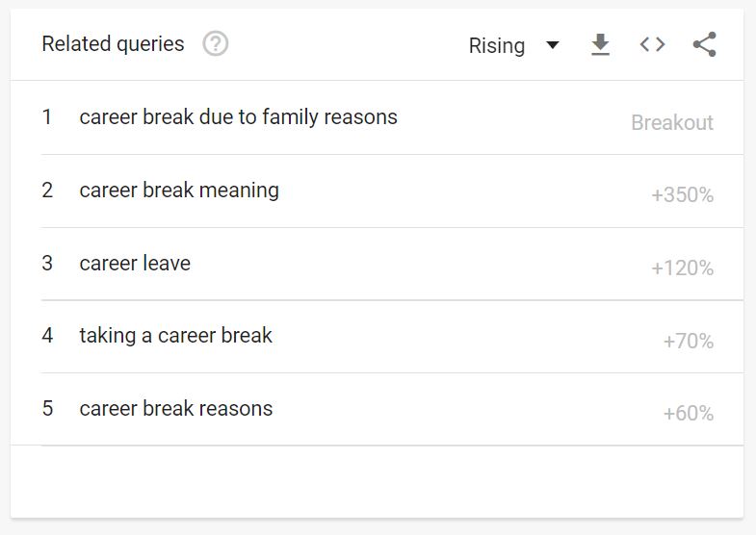Click rank number 1 in list

(47, 117)
